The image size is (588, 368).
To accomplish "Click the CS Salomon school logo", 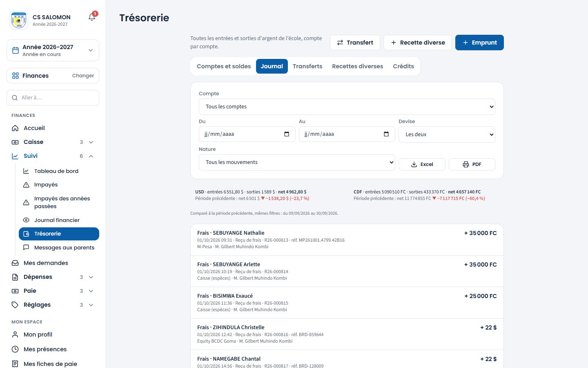I will pyautogui.click(x=19, y=20).
